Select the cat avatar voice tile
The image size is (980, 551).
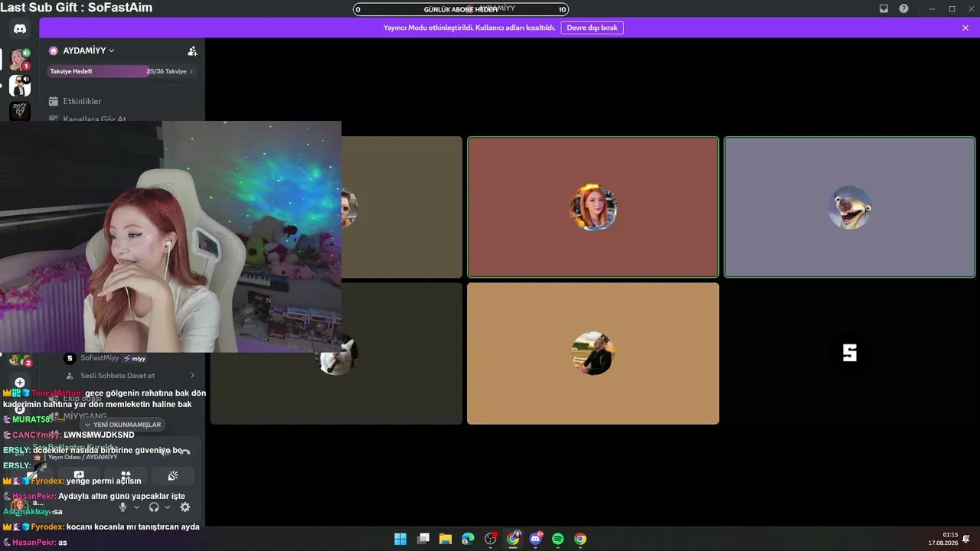tap(336, 354)
